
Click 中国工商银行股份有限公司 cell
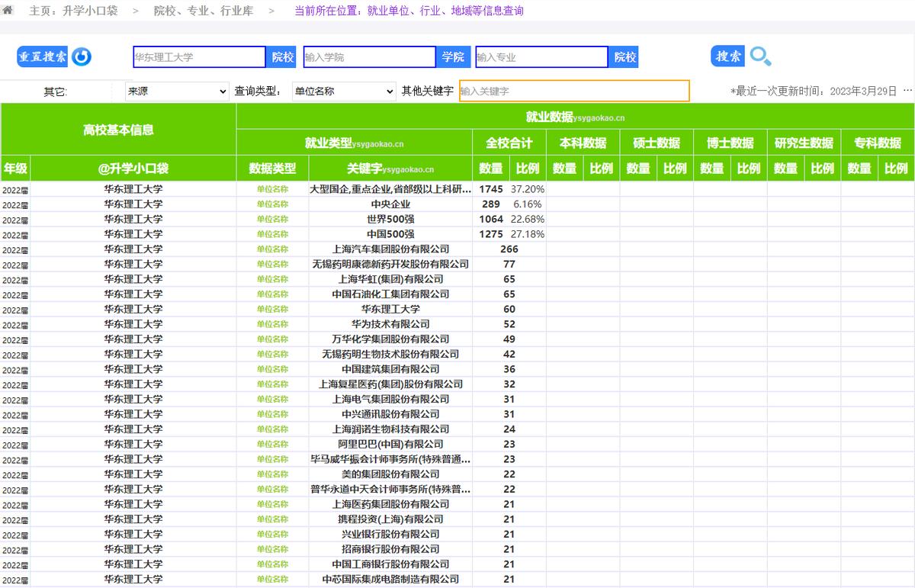[x=390, y=564]
